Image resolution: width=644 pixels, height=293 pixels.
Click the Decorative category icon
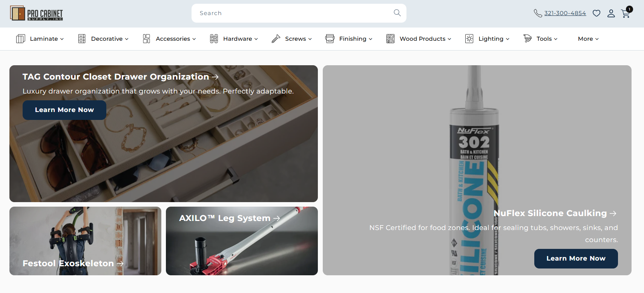pos(82,38)
